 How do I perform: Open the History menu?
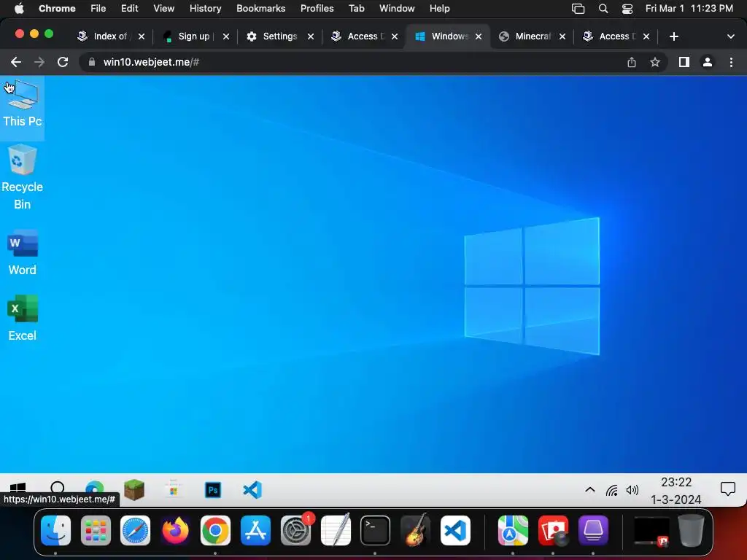pyautogui.click(x=205, y=9)
